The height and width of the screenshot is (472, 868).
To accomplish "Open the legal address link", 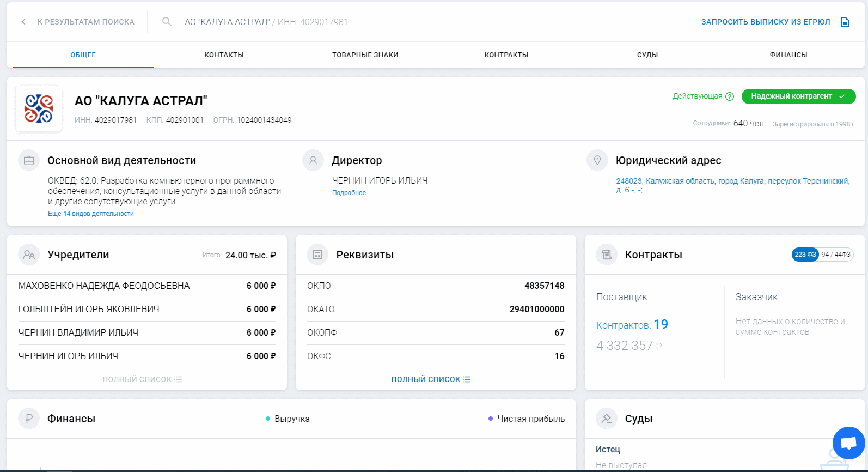I will 732,185.
